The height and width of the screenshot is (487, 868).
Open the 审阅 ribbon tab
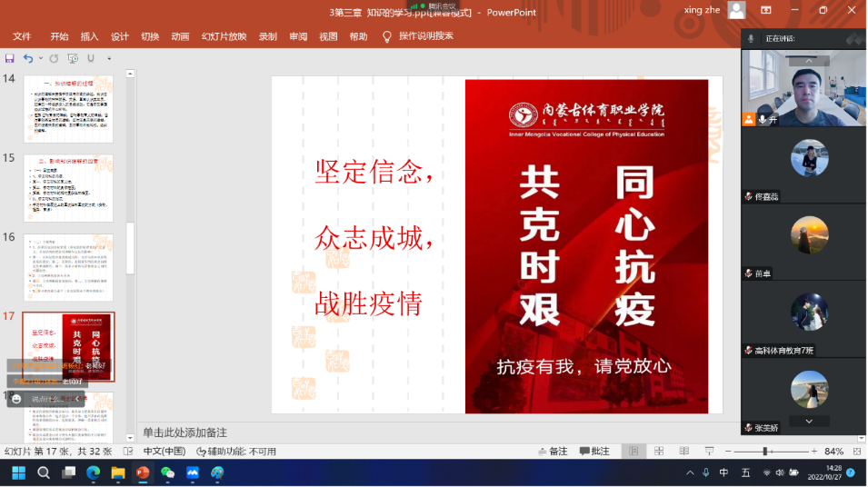click(298, 36)
